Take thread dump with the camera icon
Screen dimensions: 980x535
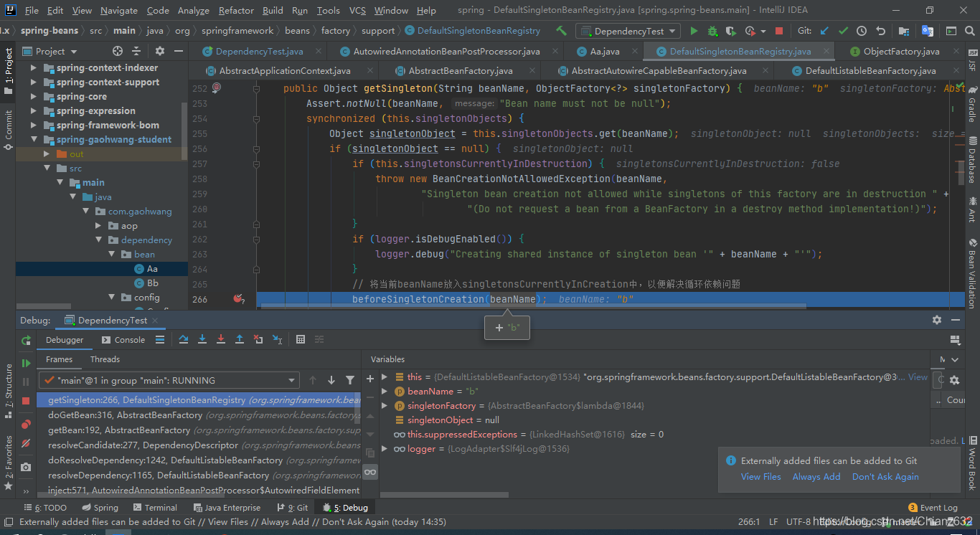tap(26, 467)
